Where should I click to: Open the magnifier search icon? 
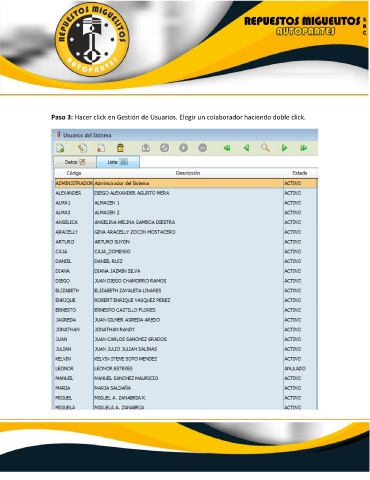265,148
